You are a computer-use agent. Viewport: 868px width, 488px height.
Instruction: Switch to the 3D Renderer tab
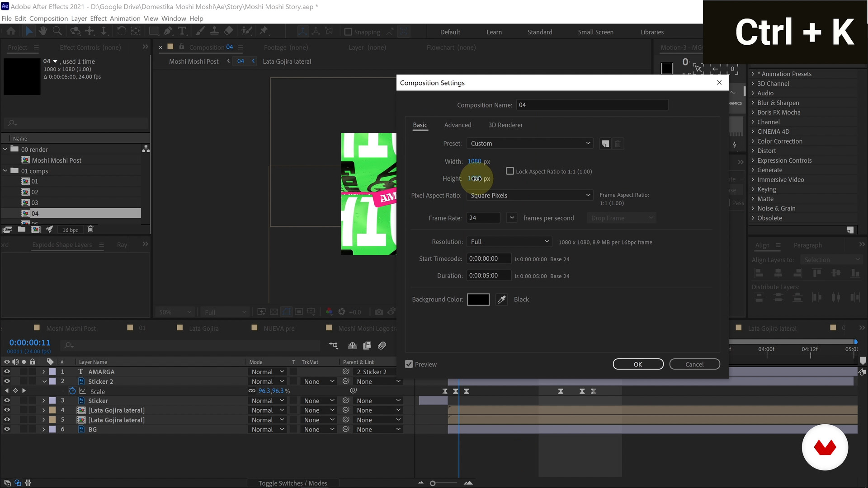tap(505, 125)
